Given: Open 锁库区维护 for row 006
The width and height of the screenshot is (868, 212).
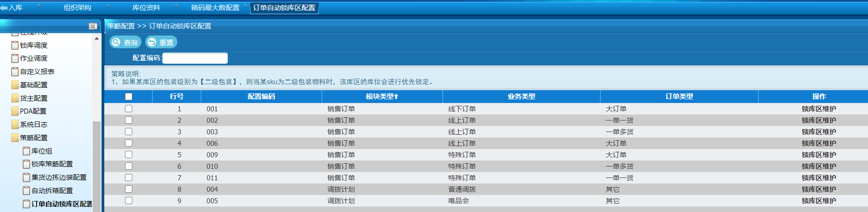Looking at the screenshot, I should [819, 143].
